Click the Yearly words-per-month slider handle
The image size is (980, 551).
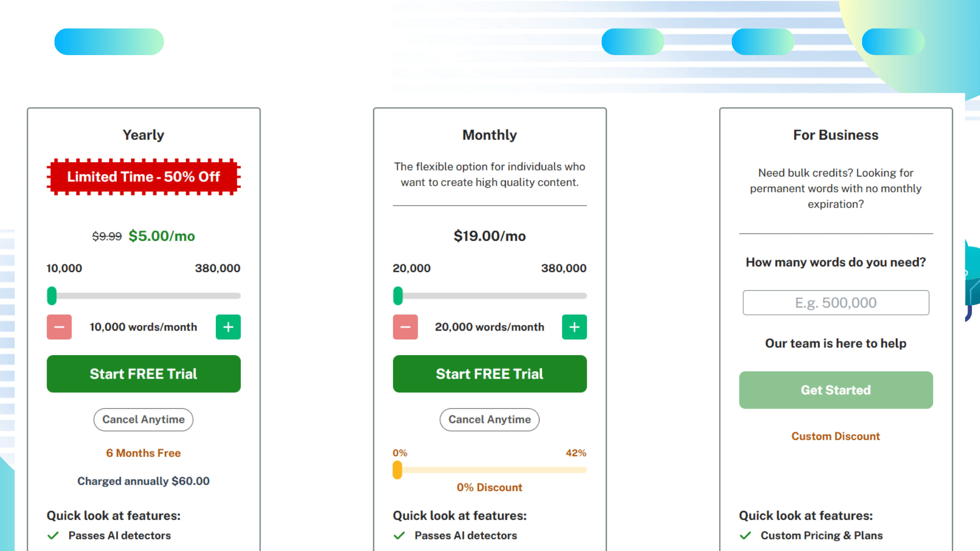click(51, 295)
